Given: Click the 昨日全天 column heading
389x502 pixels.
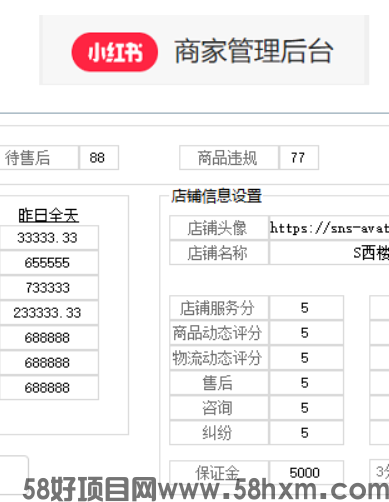Looking at the screenshot, I should point(48,215).
